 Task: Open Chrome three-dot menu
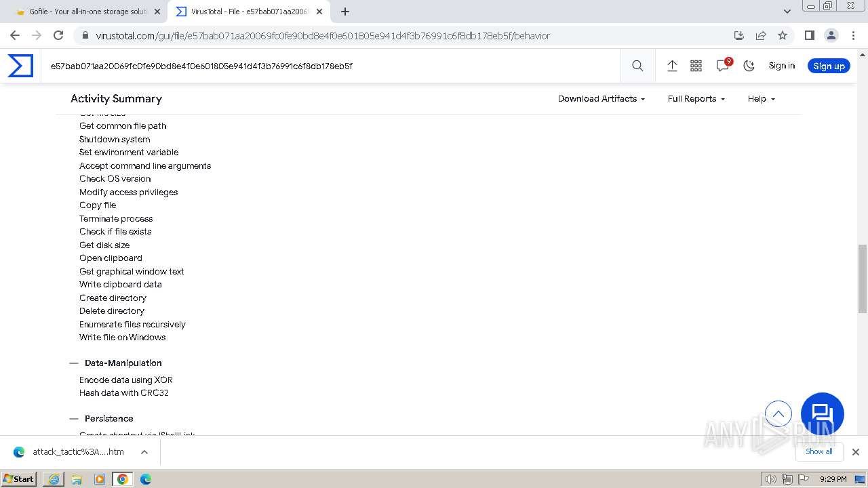(x=853, y=35)
